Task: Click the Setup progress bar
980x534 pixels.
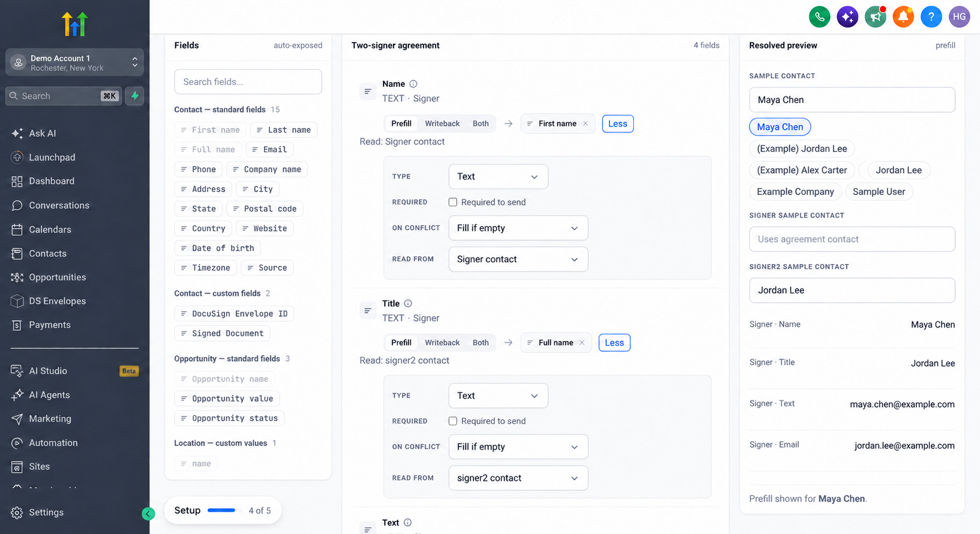Action: (221, 510)
